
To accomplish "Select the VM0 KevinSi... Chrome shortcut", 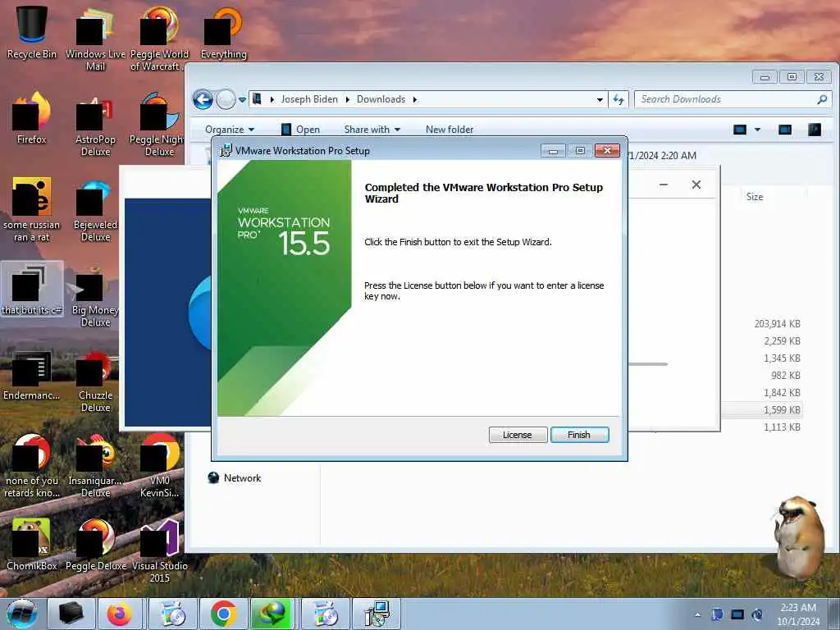I will coord(159,466).
